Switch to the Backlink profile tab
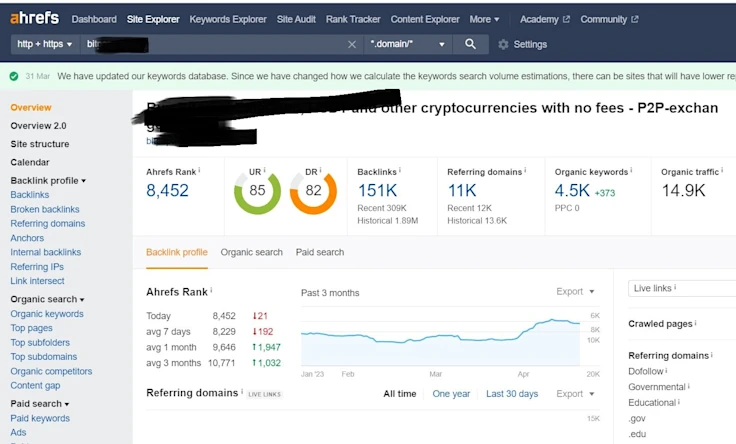Image resolution: width=736 pixels, height=444 pixels. [x=176, y=253]
